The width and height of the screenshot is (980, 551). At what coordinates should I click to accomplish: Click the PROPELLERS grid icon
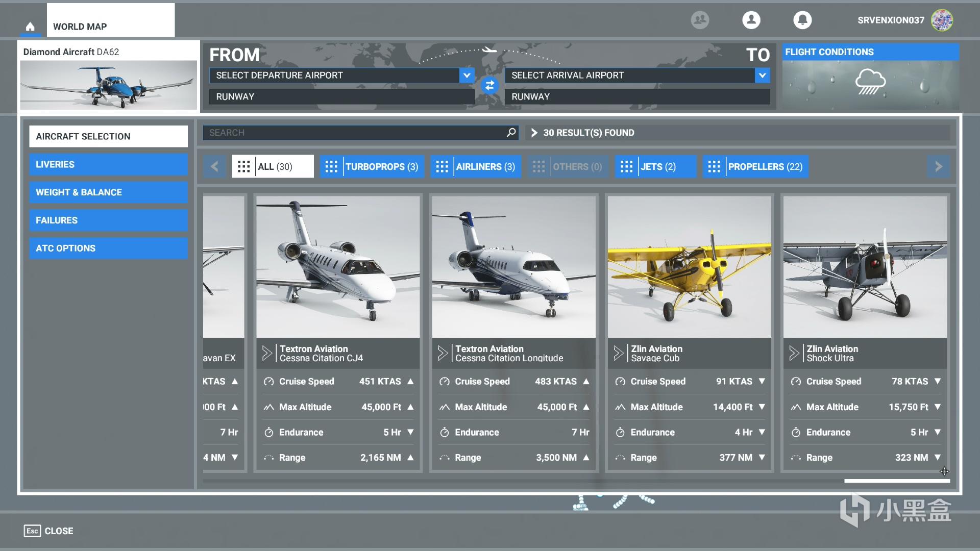[x=714, y=166]
